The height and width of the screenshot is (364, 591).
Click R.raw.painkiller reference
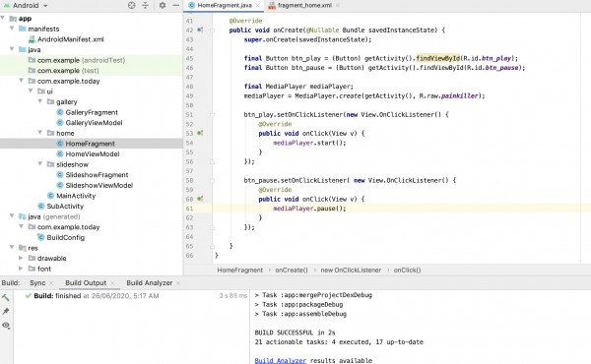click(x=449, y=96)
